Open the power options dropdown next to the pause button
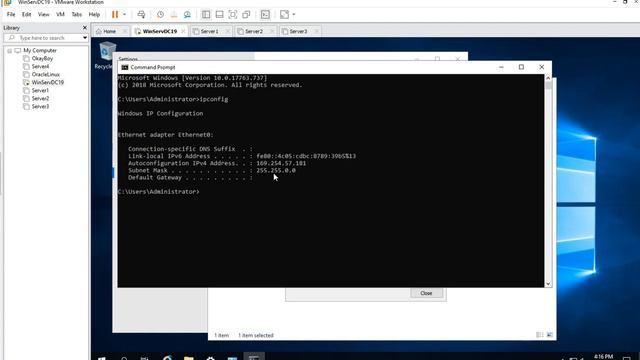 pos(124,15)
